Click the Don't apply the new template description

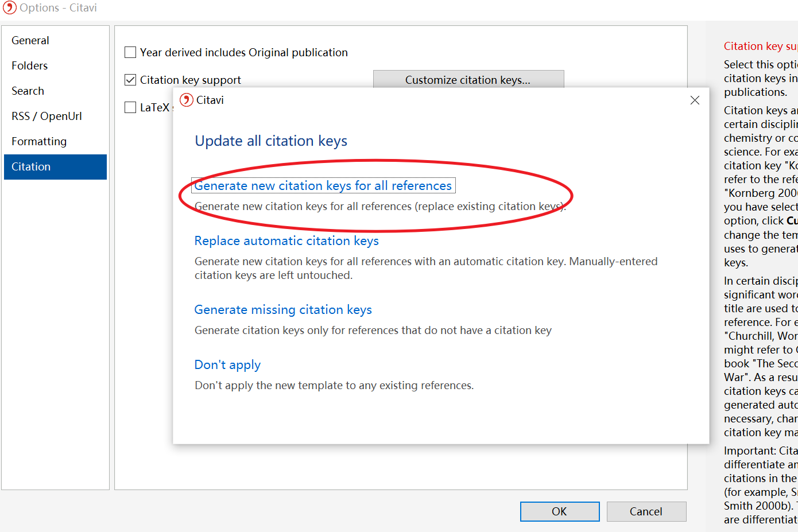[334, 385]
